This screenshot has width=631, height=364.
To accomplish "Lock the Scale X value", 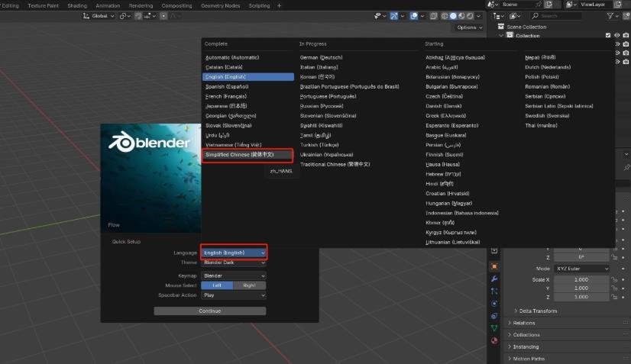I will pos(614,279).
